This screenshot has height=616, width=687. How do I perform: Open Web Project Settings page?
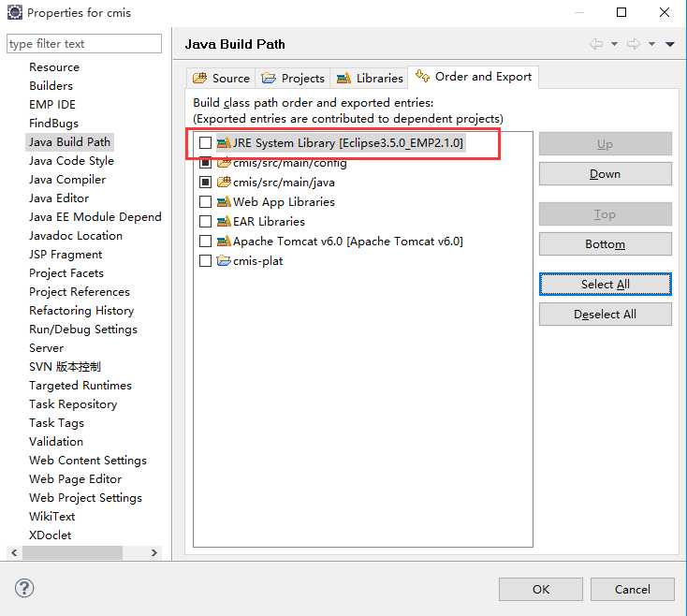click(85, 498)
